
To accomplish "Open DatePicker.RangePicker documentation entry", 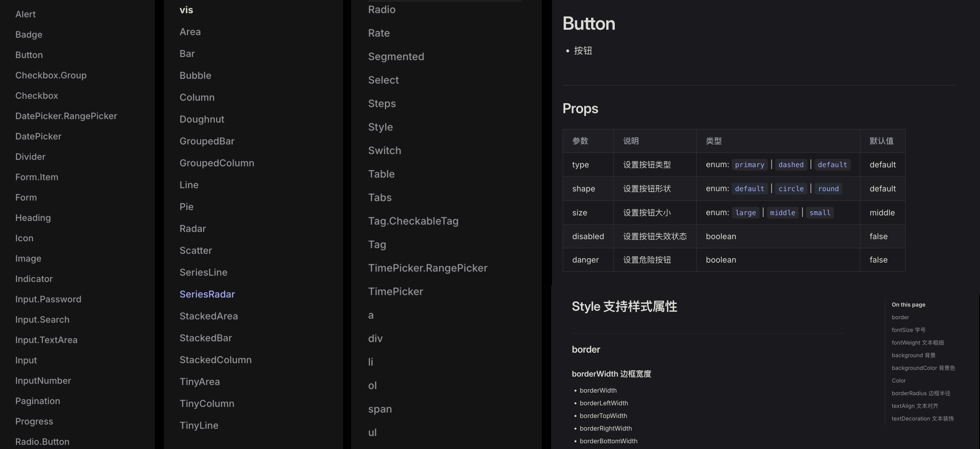I will coord(66,116).
